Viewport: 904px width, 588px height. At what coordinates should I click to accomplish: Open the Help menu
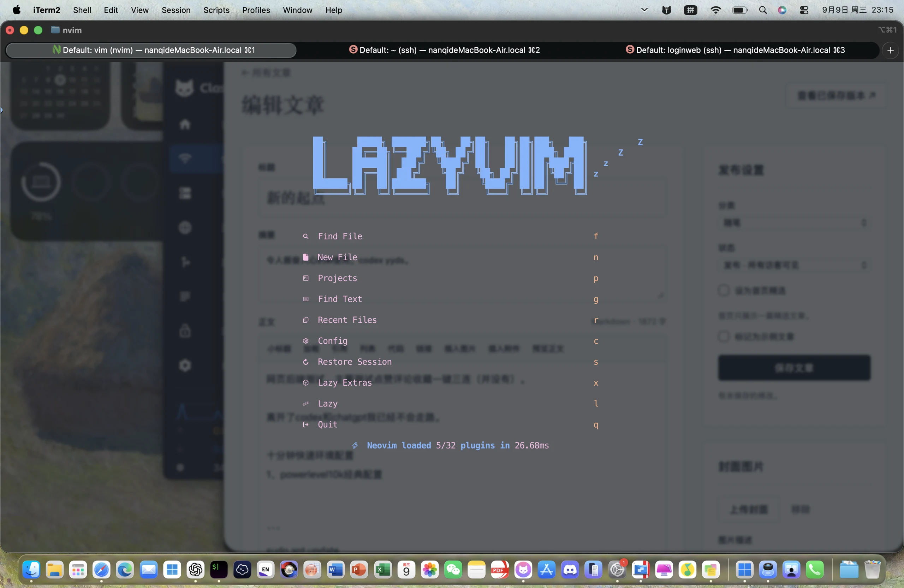pyautogui.click(x=333, y=10)
